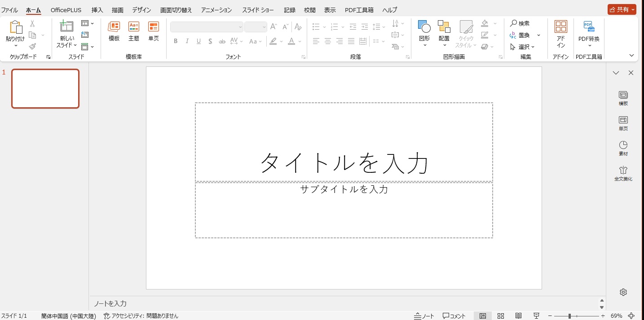The image size is (644, 320).
Task: Click the settings gear in right sidebar
Action: (623, 292)
